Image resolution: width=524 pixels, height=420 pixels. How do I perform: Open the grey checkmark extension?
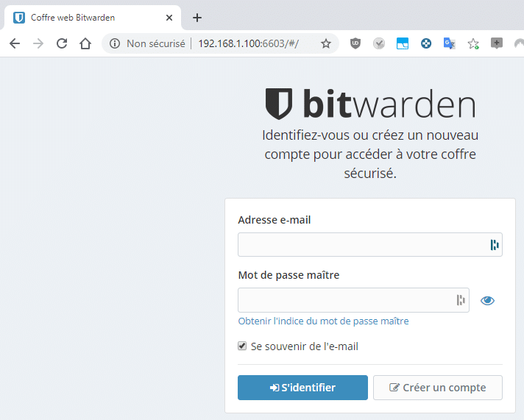coord(379,43)
